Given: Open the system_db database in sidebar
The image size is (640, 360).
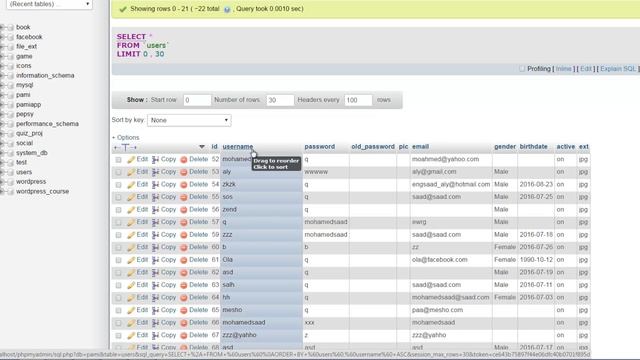Looking at the screenshot, I should pos(32,153).
